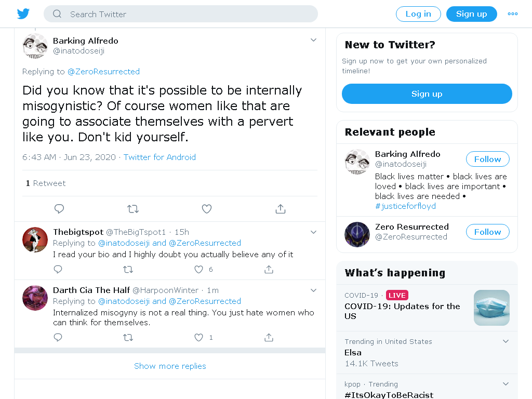Share the main tweet via share icon
This screenshot has width=532, height=399.
[x=280, y=209]
